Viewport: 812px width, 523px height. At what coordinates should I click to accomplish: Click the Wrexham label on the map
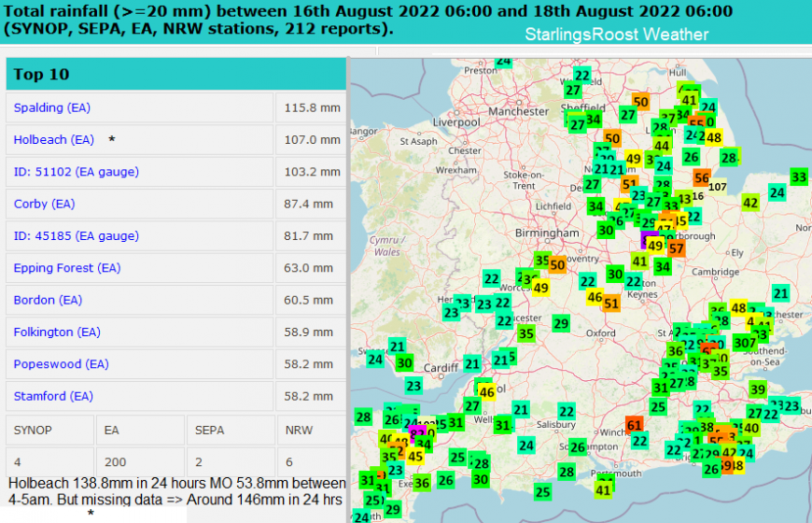pos(456,170)
